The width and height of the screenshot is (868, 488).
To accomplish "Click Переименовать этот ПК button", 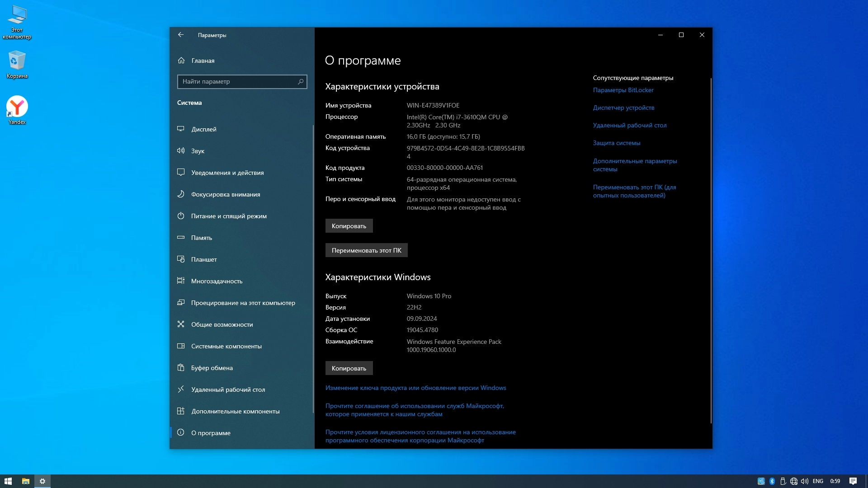I will pyautogui.click(x=366, y=250).
